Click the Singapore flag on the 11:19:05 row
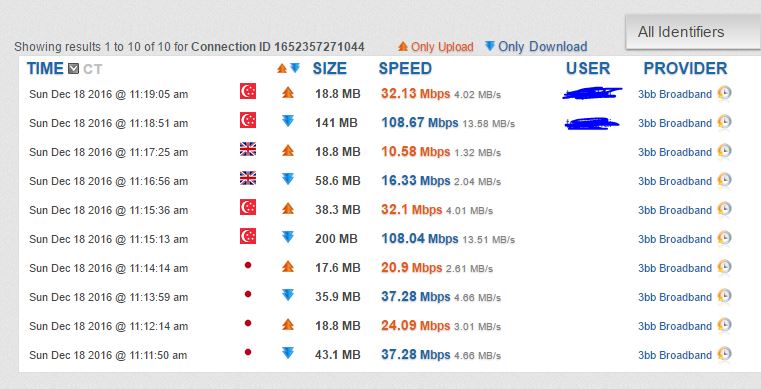The image size is (761, 389). 248,91
